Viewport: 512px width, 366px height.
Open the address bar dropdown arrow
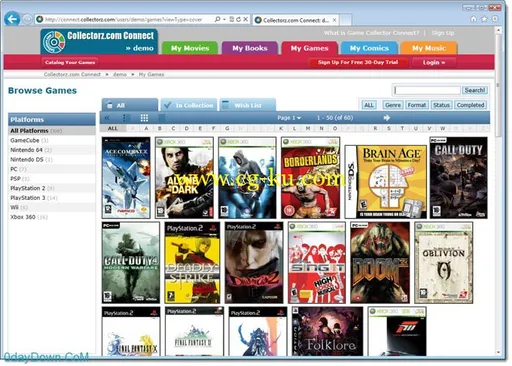[x=224, y=19]
